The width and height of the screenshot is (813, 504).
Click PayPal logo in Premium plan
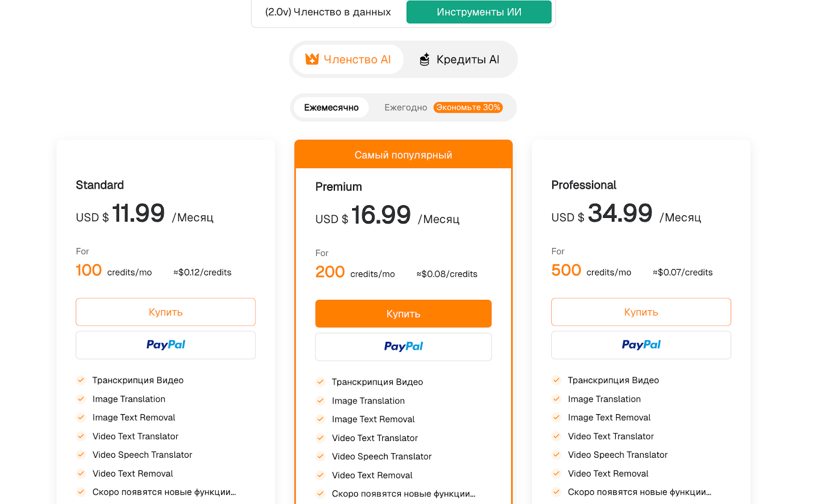(403, 346)
